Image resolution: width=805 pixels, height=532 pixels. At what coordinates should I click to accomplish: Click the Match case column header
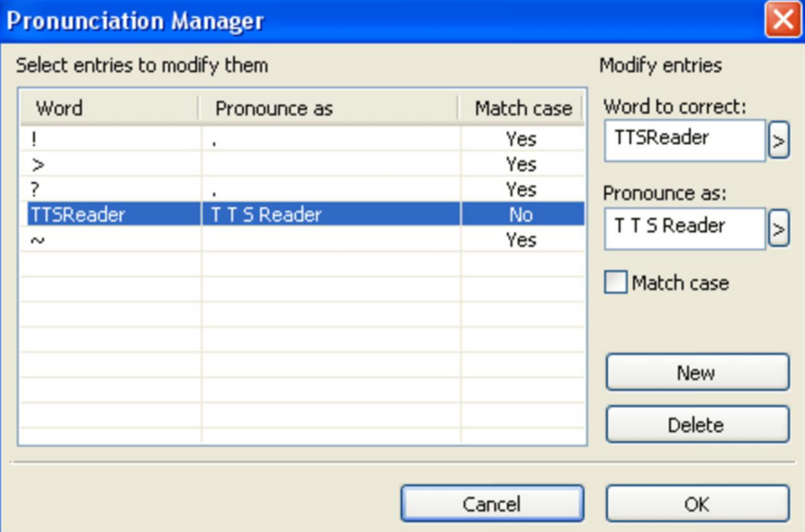coord(522,108)
